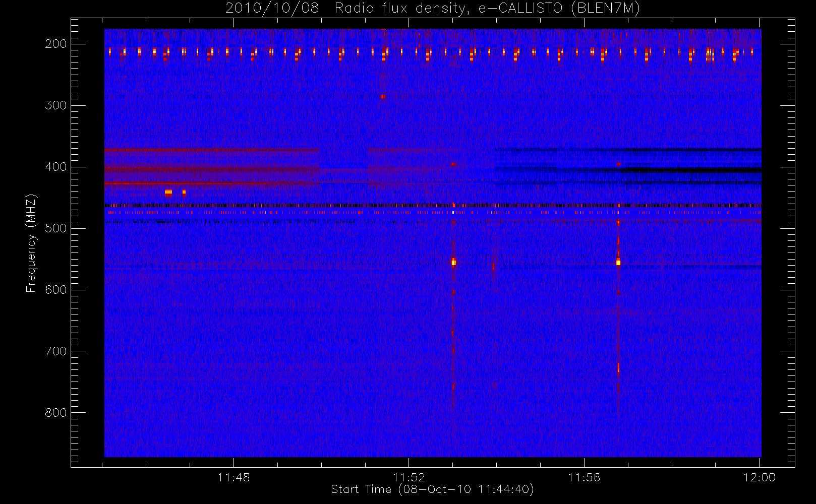Click the 11:48 time tick label
The image size is (816, 504).
(x=234, y=477)
